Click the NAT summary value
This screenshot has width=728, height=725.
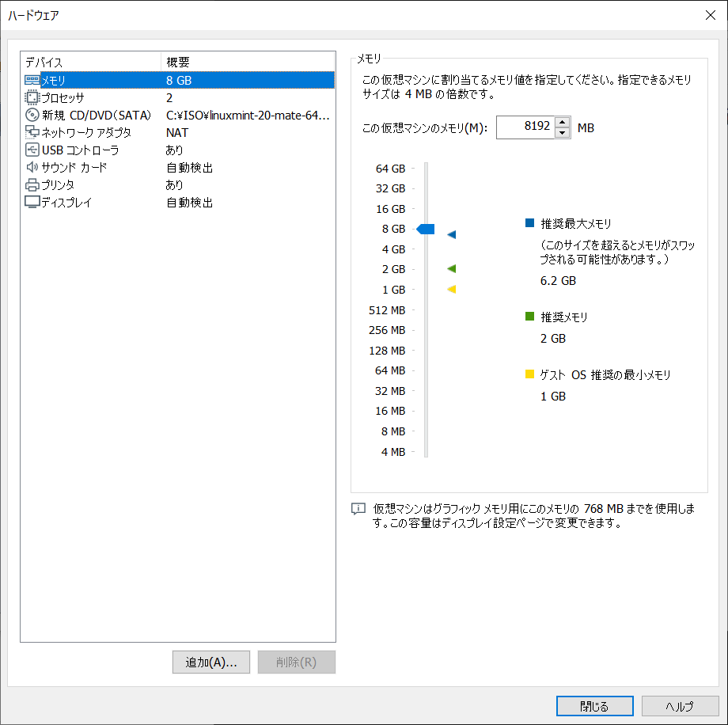pyautogui.click(x=177, y=133)
